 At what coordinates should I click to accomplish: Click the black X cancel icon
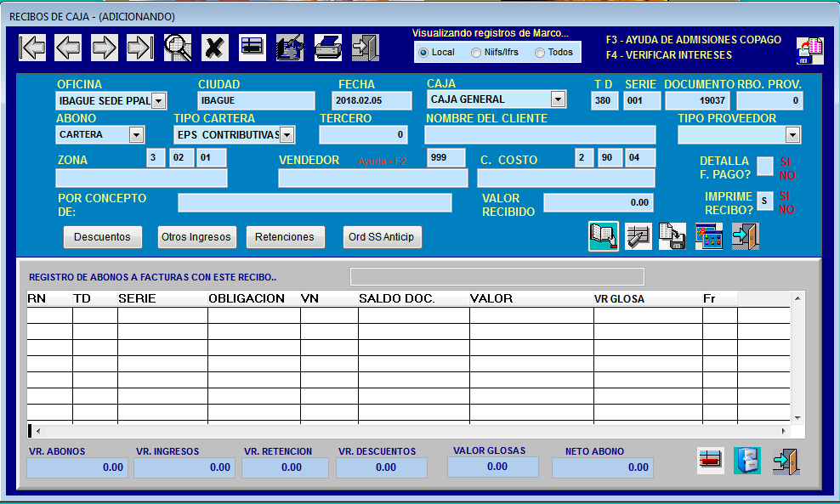(x=215, y=48)
